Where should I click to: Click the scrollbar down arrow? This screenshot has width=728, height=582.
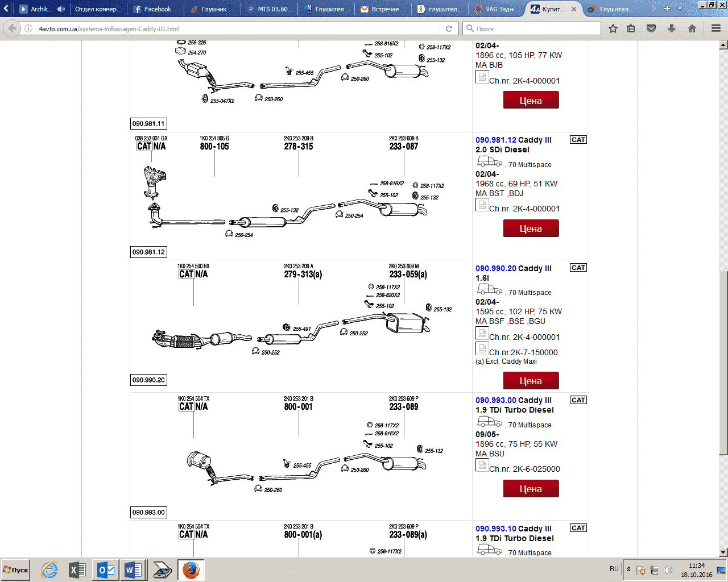723,552
